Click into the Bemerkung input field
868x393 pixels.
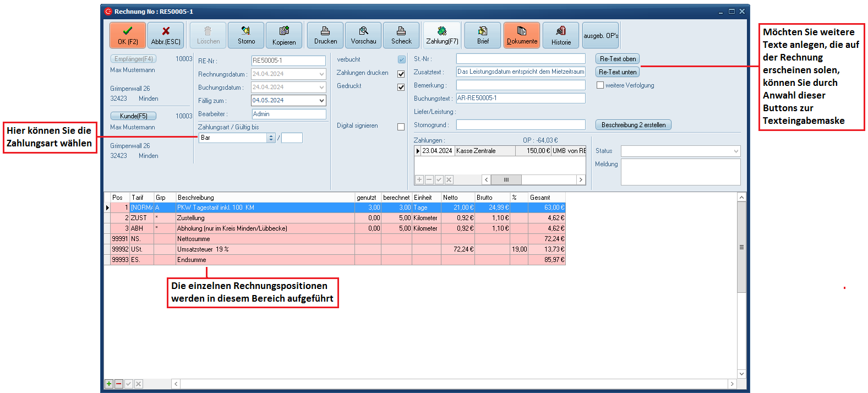(521, 85)
